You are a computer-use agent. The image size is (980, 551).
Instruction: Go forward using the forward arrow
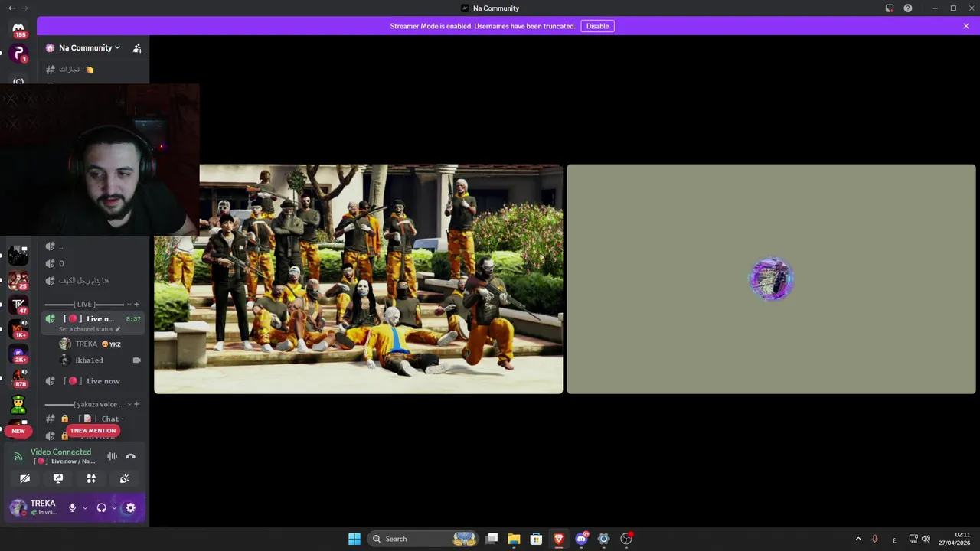tap(25, 8)
